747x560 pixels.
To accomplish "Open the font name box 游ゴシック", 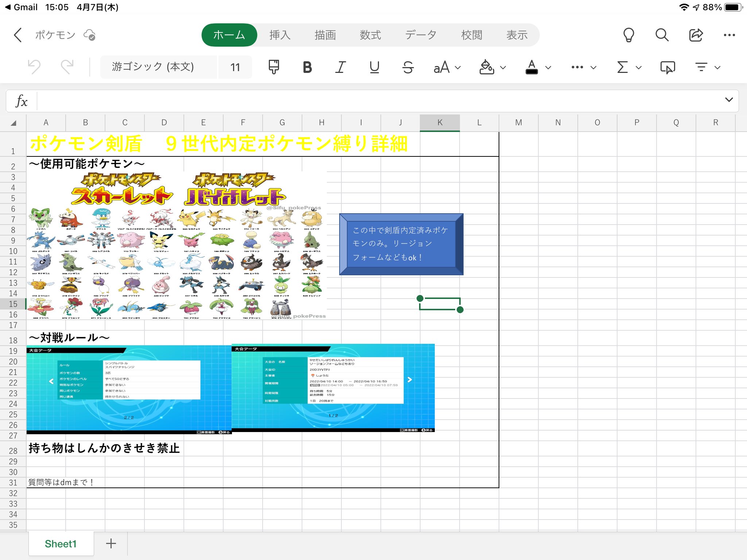I will click(158, 67).
